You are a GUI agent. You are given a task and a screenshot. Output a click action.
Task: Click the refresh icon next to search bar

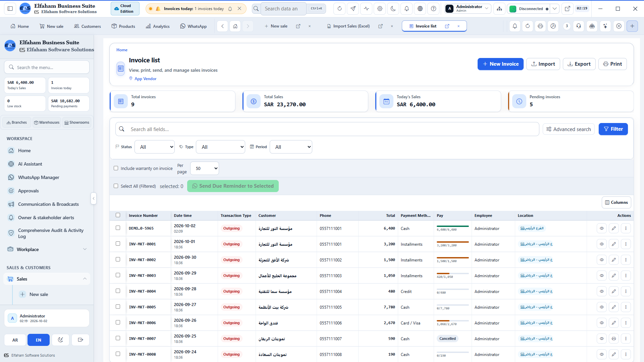point(339,9)
